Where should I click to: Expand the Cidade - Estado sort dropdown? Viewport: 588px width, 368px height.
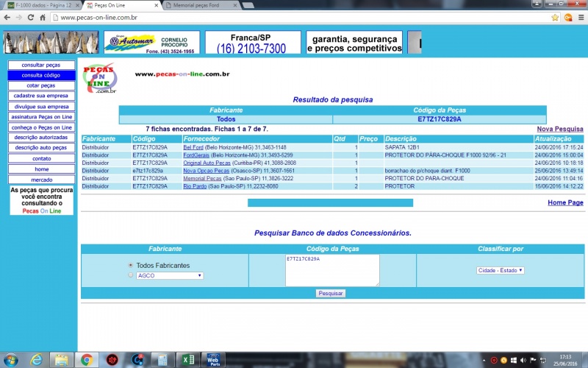tap(501, 270)
